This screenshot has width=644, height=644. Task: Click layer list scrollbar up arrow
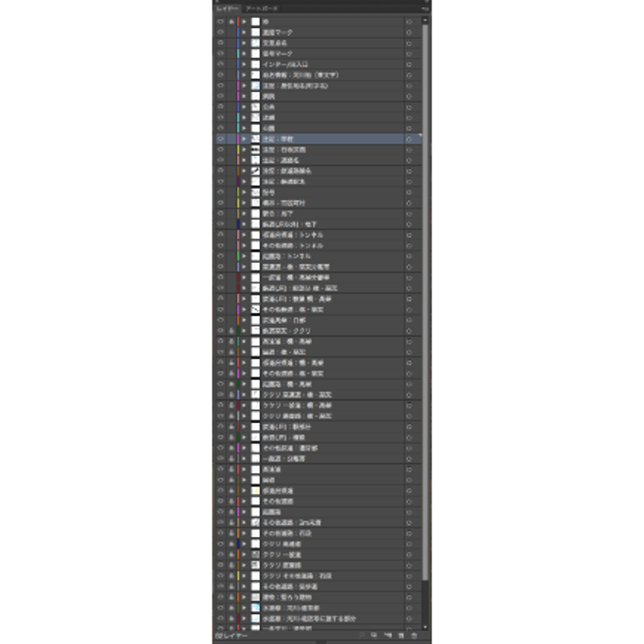click(425, 20)
